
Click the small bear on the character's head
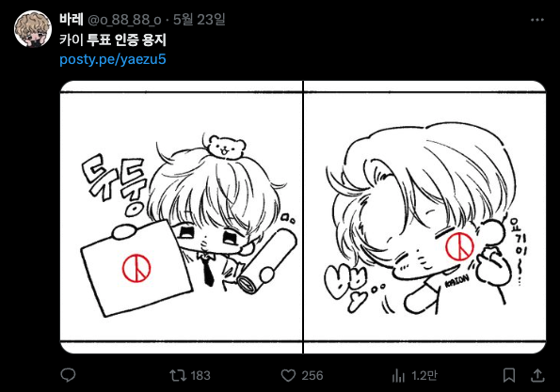[x=227, y=146]
